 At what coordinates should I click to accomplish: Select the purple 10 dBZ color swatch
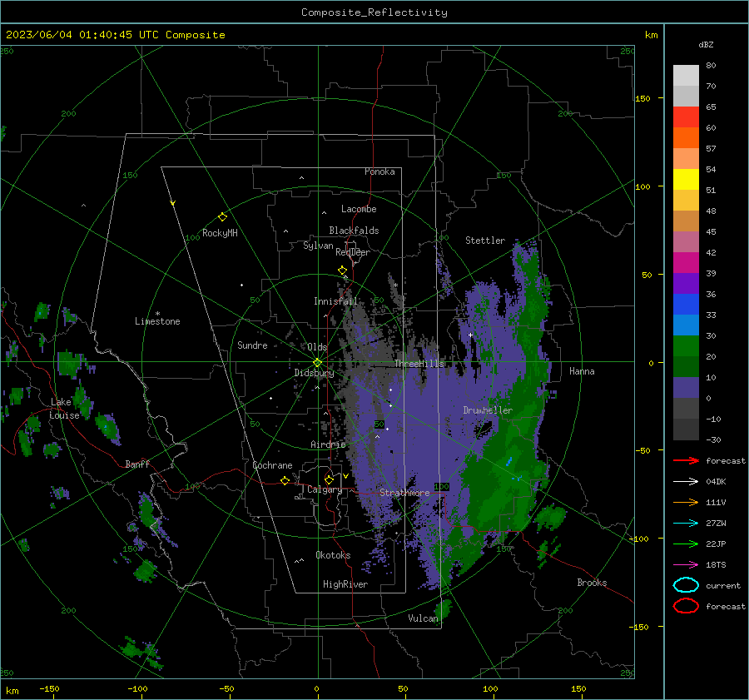(686, 388)
